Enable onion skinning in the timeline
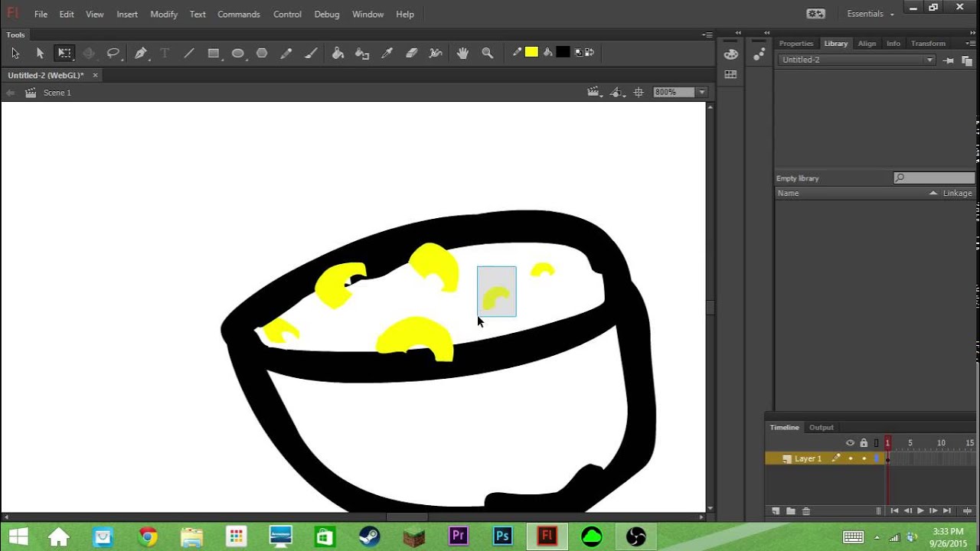 tap(879, 510)
